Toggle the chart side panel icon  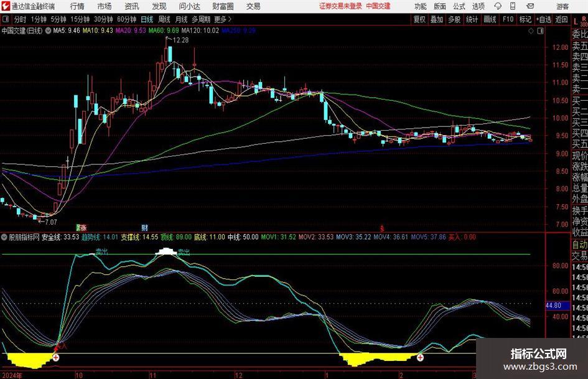[540, 31]
